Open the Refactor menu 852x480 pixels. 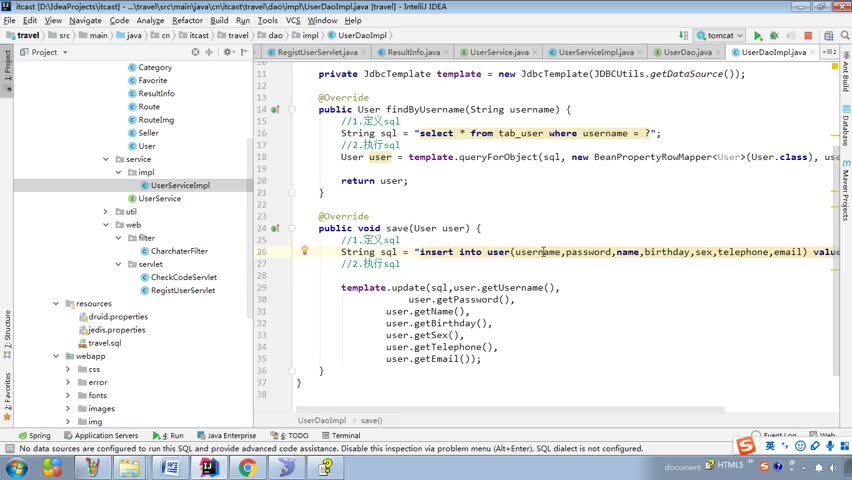tap(187, 21)
